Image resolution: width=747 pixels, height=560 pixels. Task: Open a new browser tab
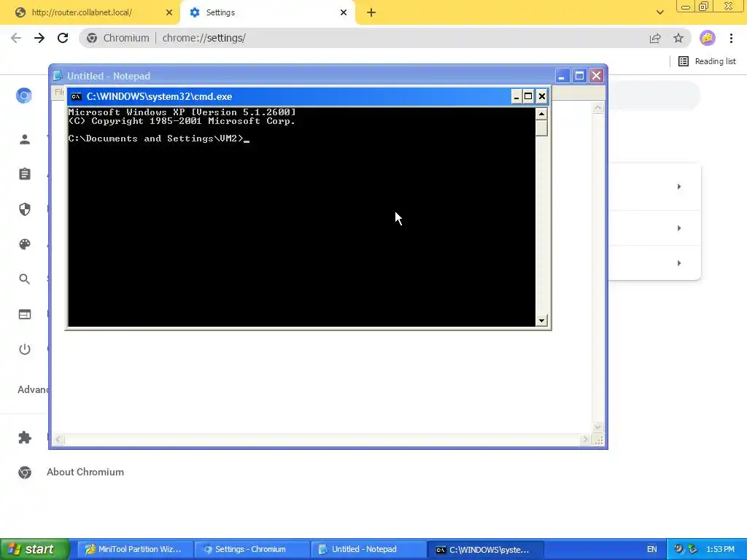(x=371, y=13)
